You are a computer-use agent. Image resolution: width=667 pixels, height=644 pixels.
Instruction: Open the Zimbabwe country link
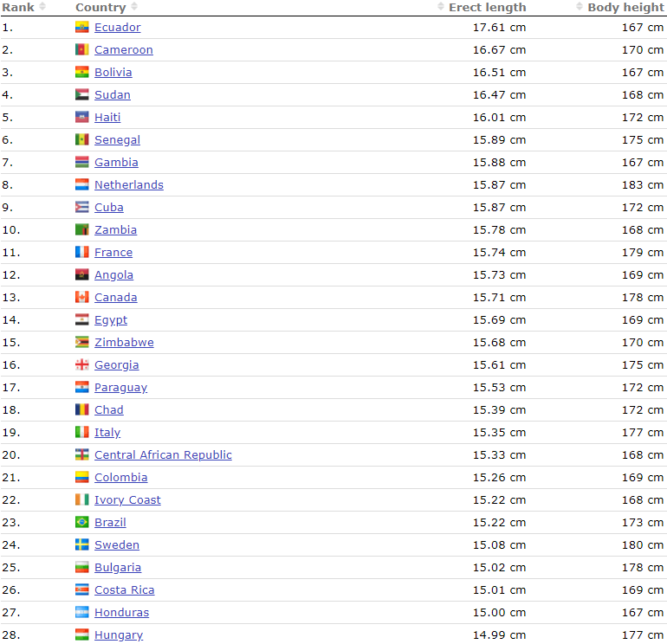tap(124, 343)
